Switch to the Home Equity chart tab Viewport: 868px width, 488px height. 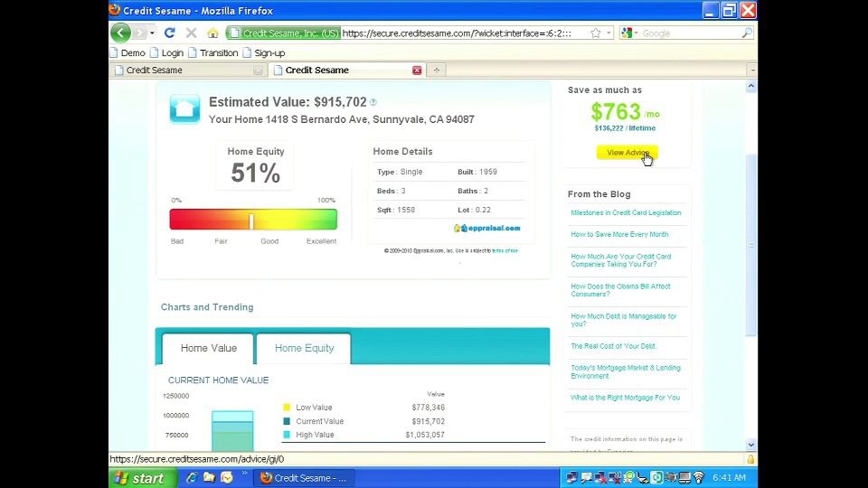coord(304,349)
